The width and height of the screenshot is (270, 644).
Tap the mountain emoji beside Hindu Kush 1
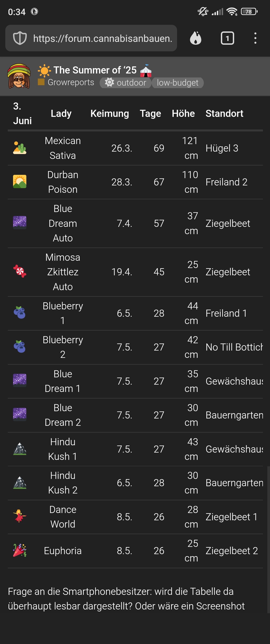(x=20, y=449)
